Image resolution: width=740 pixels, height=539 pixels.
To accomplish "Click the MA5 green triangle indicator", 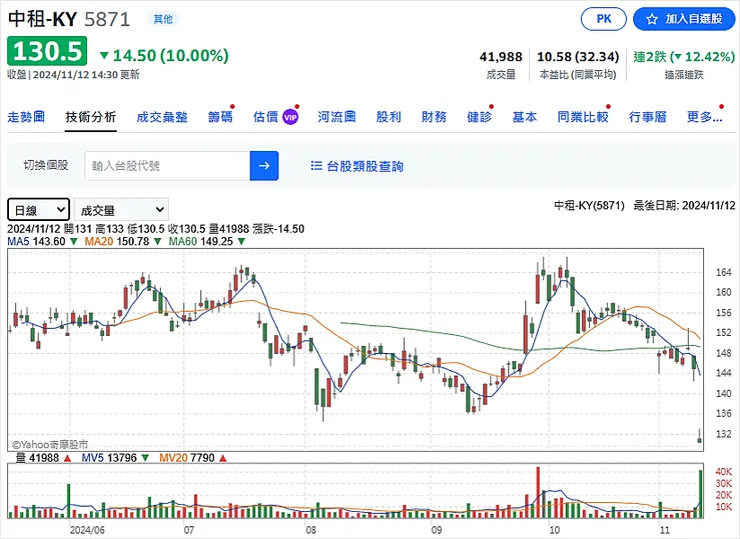I will [x=74, y=242].
